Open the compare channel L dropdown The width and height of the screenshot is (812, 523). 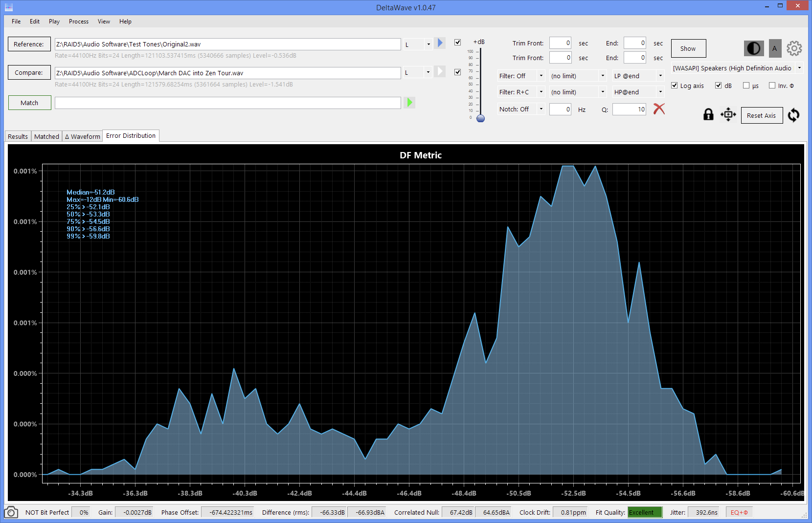(418, 72)
